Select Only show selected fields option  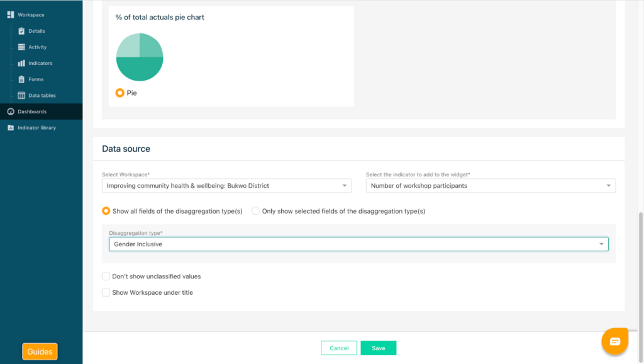256,211
